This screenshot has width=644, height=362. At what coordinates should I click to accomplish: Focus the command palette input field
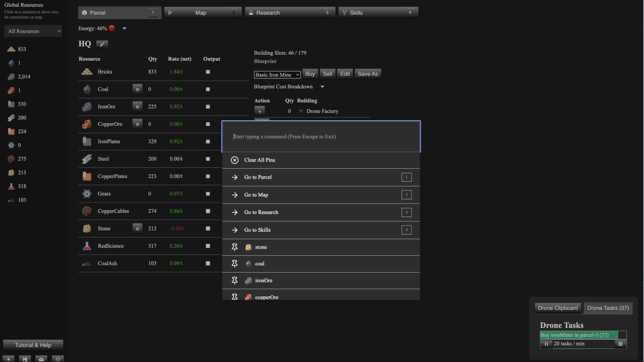click(x=321, y=137)
